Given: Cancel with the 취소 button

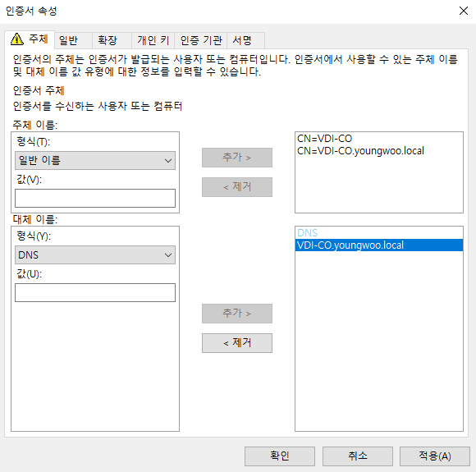Looking at the screenshot, I should pyautogui.click(x=358, y=456).
